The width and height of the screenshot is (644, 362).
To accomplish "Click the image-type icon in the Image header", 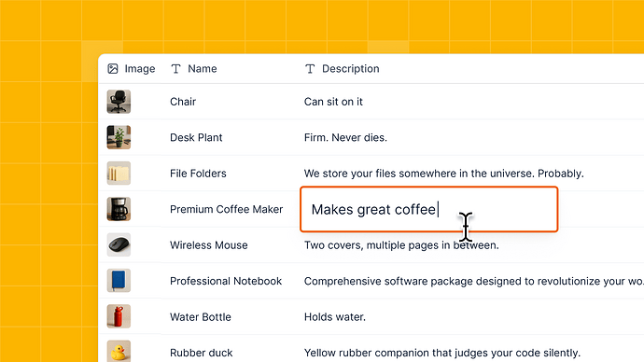I will point(113,68).
